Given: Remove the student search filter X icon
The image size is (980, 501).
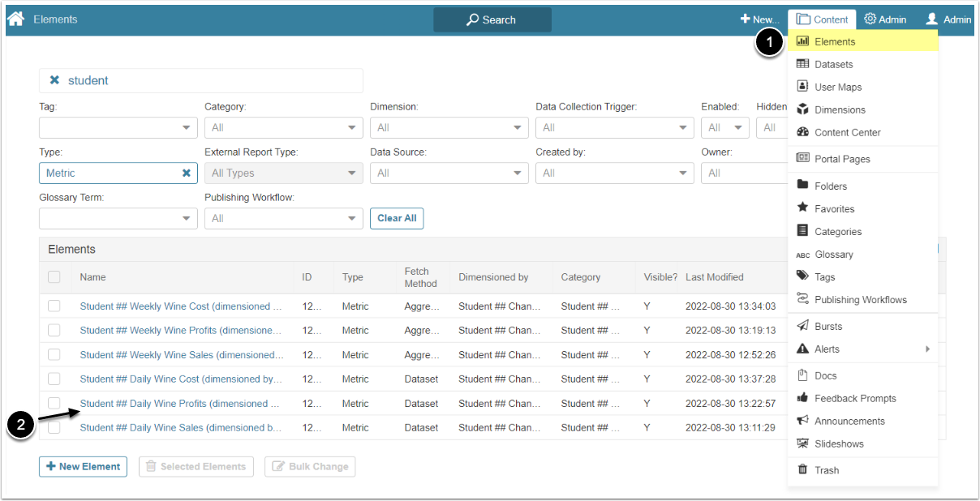Looking at the screenshot, I should pyautogui.click(x=54, y=80).
